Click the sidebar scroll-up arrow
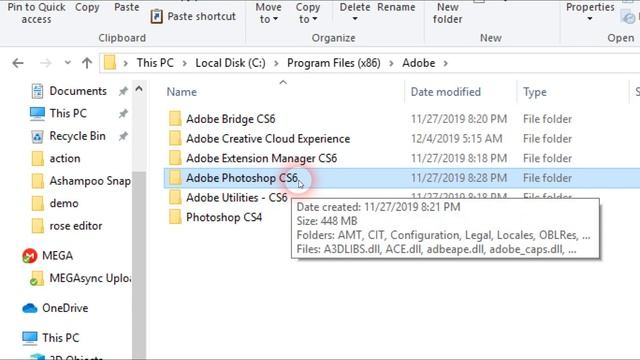The height and width of the screenshot is (360, 640). (x=139, y=89)
